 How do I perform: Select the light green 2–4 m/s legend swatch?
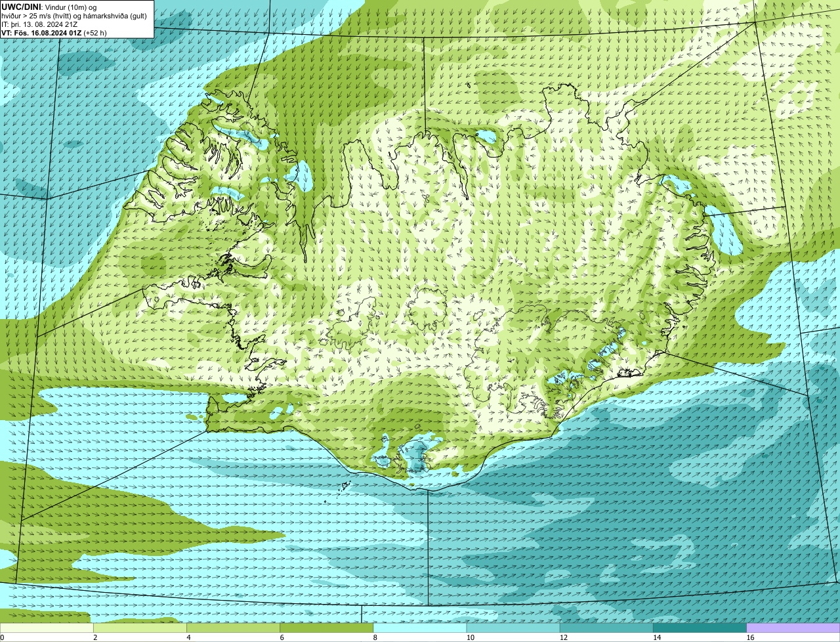[x=140, y=628]
